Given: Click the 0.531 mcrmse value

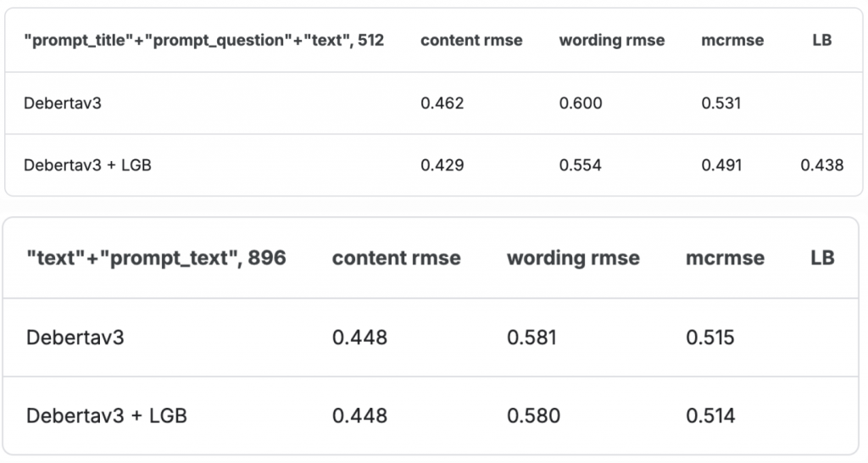Looking at the screenshot, I should [721, 103].
